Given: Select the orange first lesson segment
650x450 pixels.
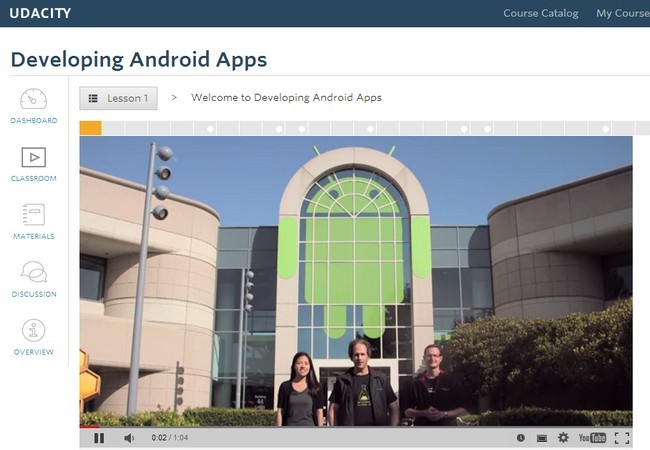Looking at the screenshot, I should [90, 128].
